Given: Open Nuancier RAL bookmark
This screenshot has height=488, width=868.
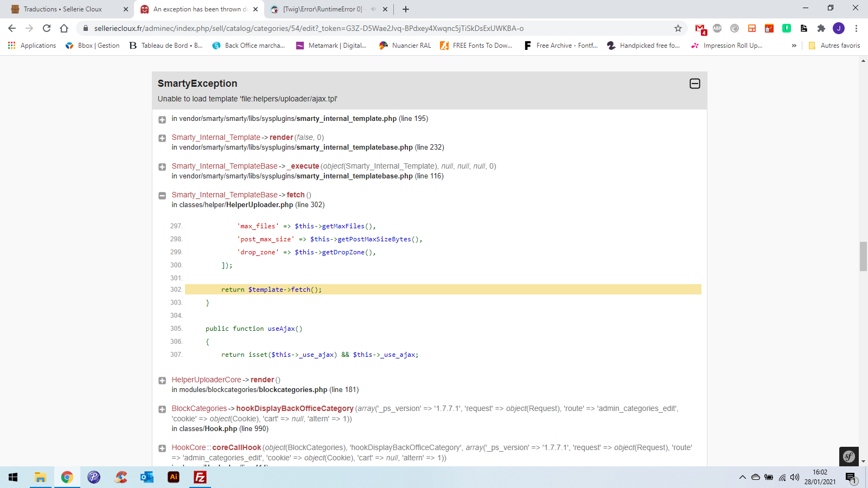Looking at the screenshot, I should point(405,46).
